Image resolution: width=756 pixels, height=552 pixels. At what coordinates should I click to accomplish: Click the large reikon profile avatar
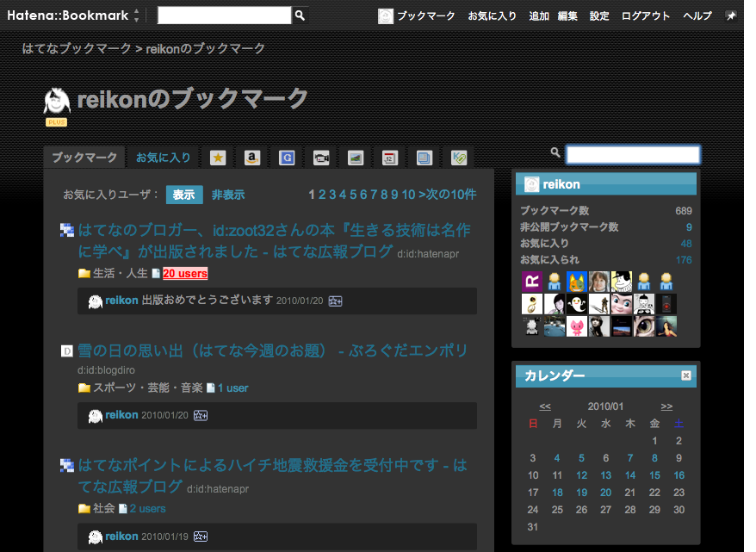[57, 100]
